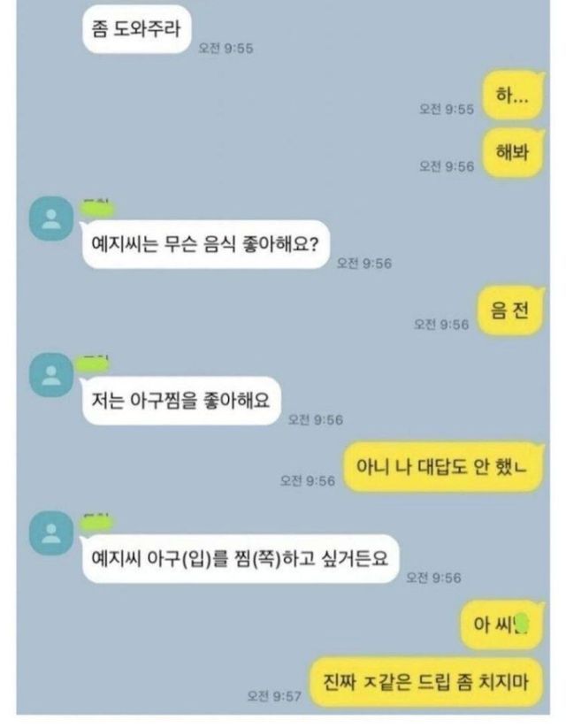Tap the yellow 하... message bubble

click(x=513, y=95)
